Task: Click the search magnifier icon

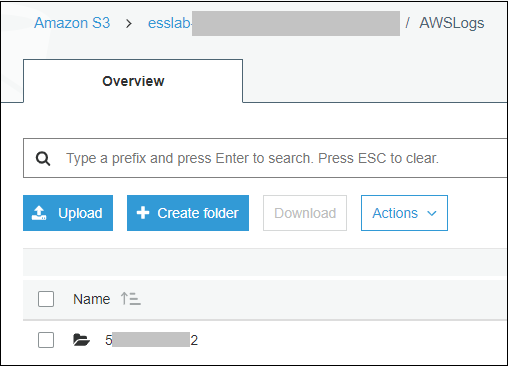Action: 43,159
